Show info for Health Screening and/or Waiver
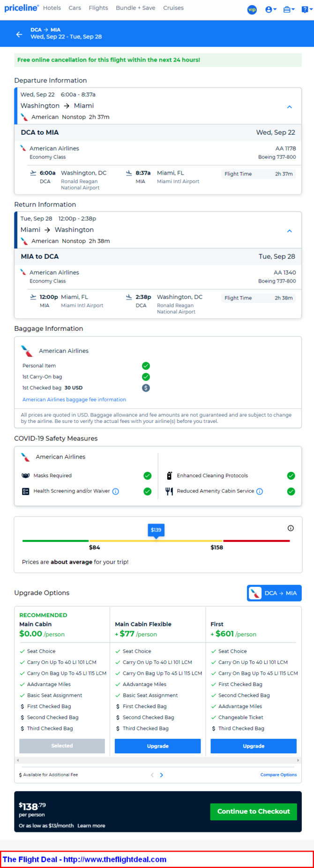The width and height of the screenshot is (314, 868). coord(116,491)
